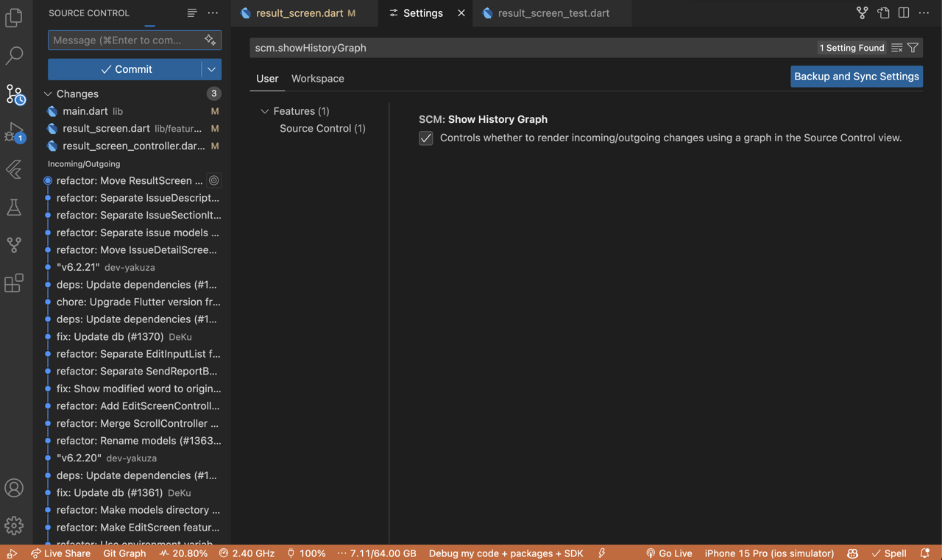Viewport: 942px width, 560px height.
Task: Open the Testing beaker icon
Action: (x=14, y=208)
